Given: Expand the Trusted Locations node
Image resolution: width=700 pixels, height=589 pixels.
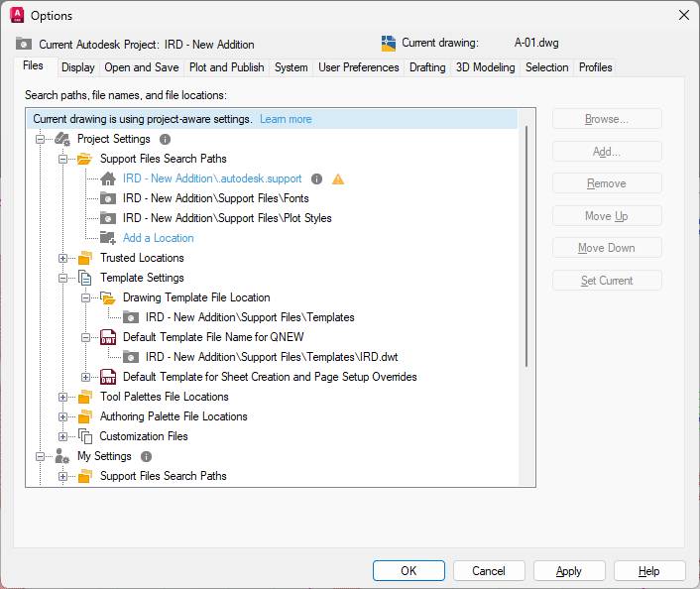Looking at the screenshot, I should click(62, 258).
